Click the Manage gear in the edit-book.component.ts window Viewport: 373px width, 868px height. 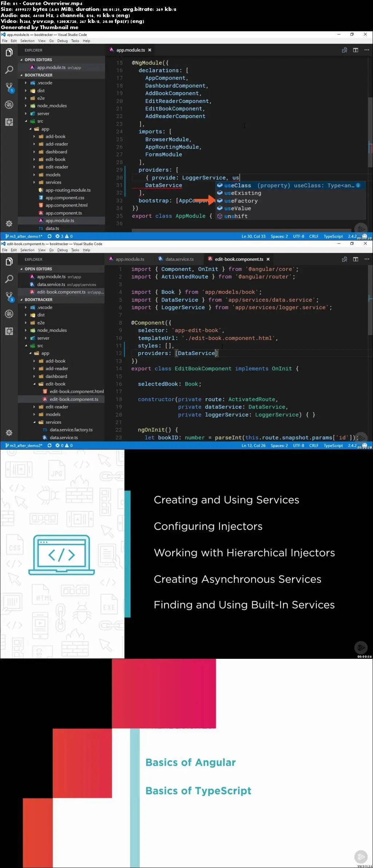click(9, 433)
